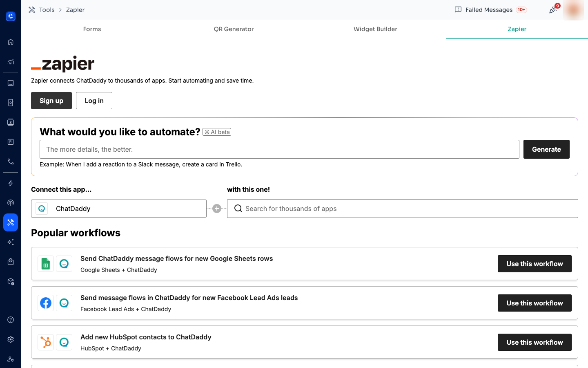Click the AI beta badge

coord(217,132)
